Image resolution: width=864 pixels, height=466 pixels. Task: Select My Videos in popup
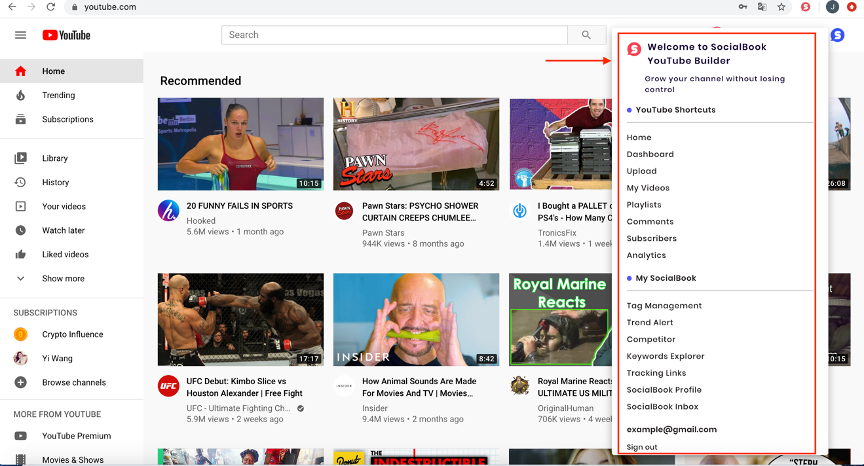tap(648, 188)
